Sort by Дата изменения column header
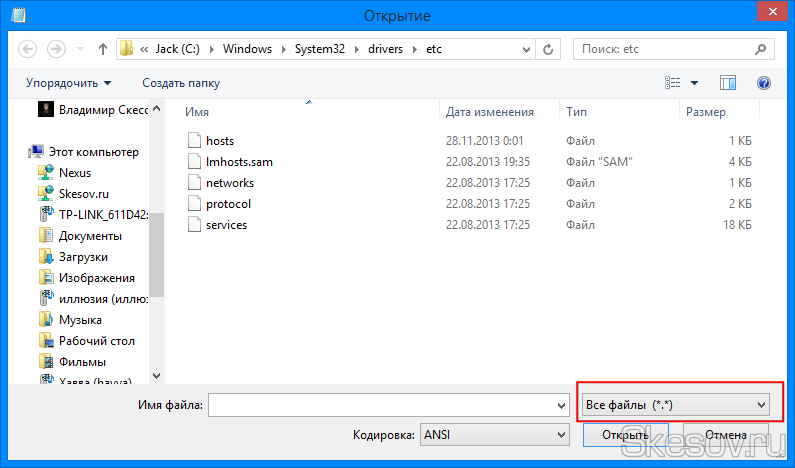The image size is (795, 468). click(x=489, y=112)
